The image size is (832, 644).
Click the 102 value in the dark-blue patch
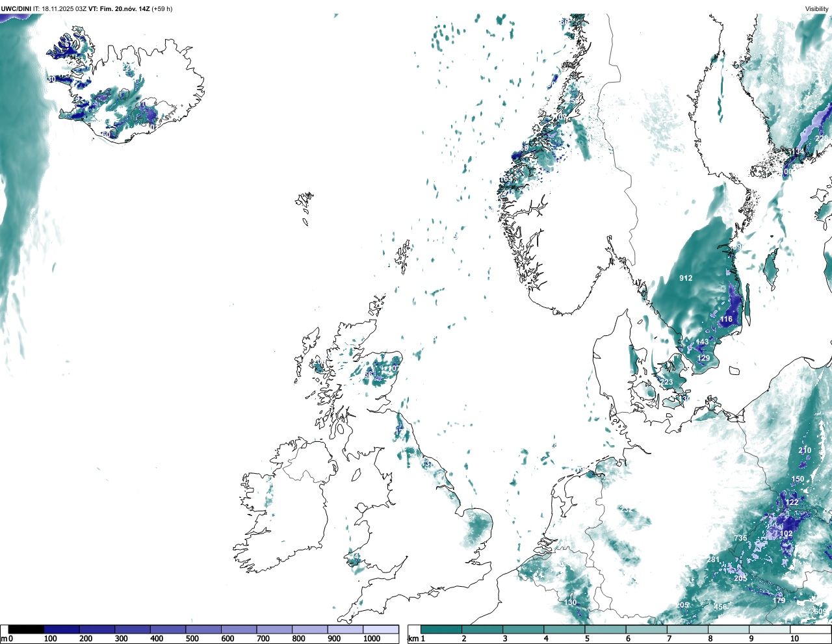(786, 534)
